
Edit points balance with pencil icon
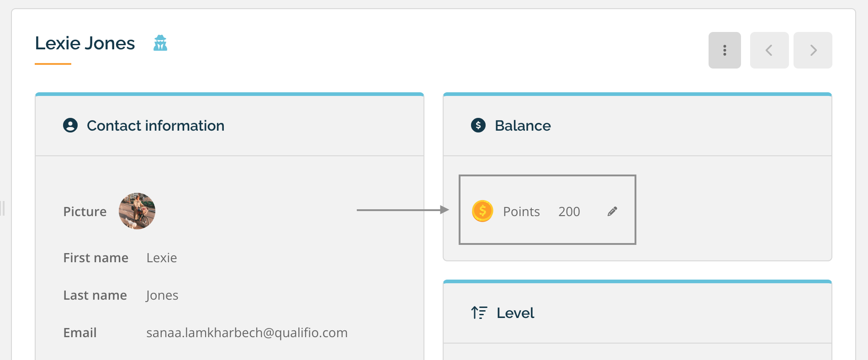point(612,211)
